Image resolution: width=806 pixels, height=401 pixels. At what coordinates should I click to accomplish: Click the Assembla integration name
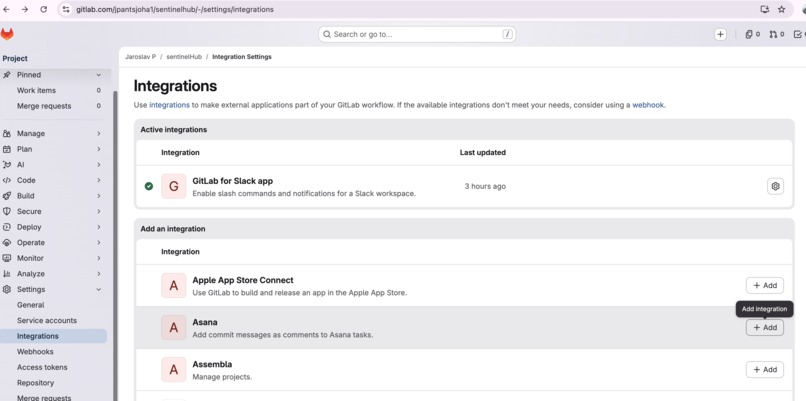[x=212, y=364]
